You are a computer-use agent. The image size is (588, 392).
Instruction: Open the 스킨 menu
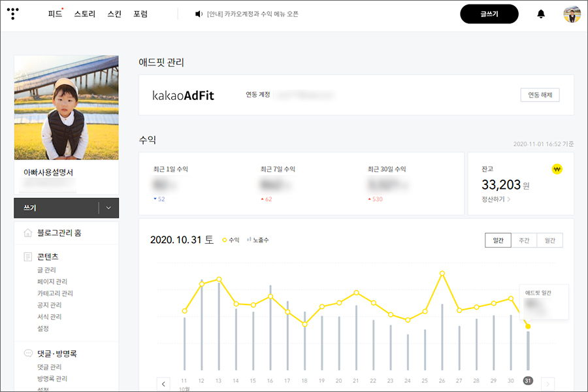pos(114,14)
